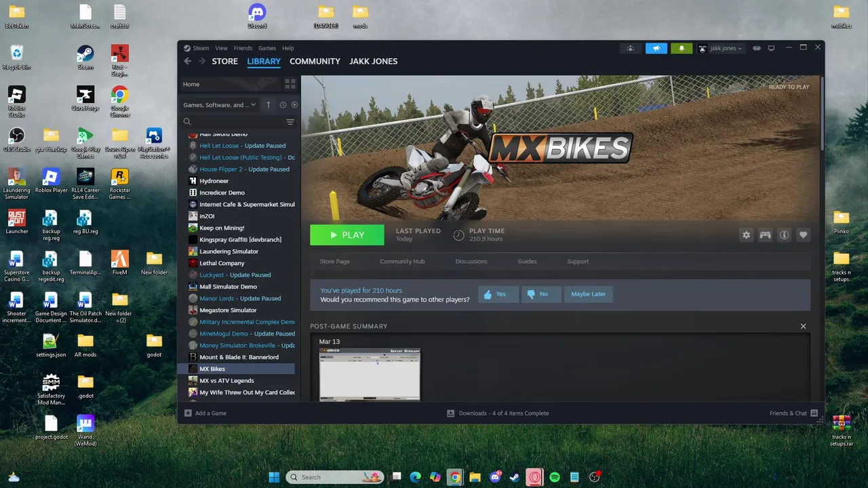Open MX Bikes game info icon

pos(784,235)
